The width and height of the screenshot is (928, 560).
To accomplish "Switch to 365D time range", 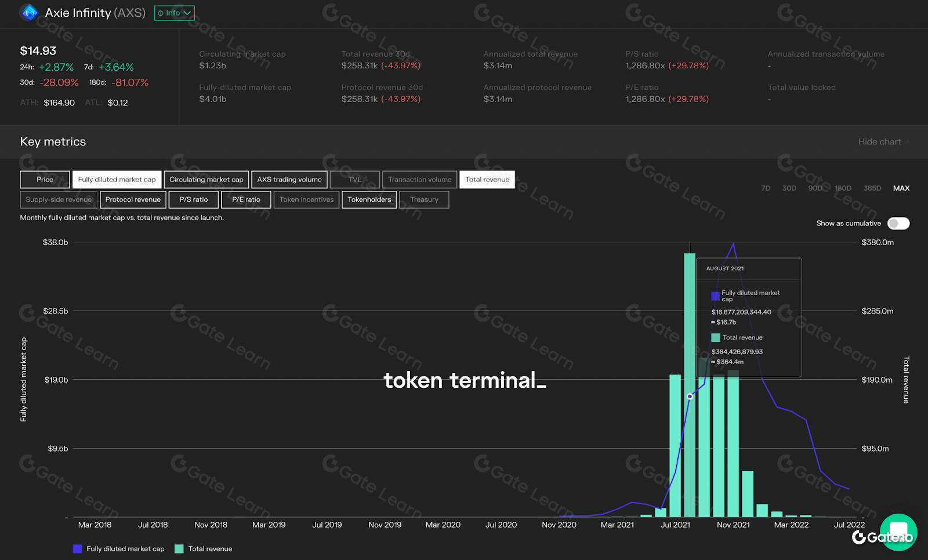I will click(x=872, y=188).
